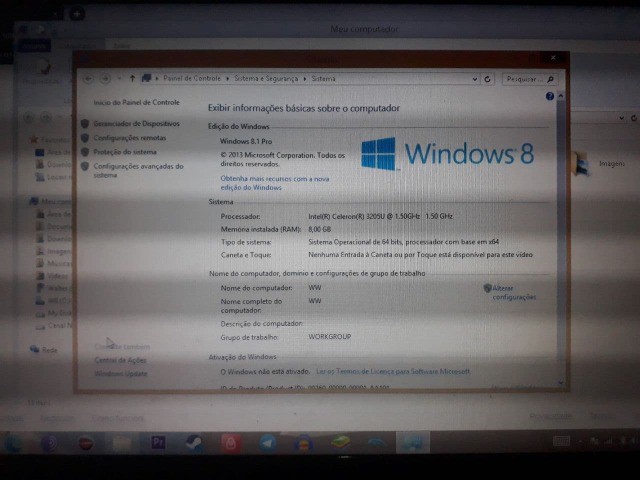Click the up arrow in Sistema address bar

tap(132, 78)
